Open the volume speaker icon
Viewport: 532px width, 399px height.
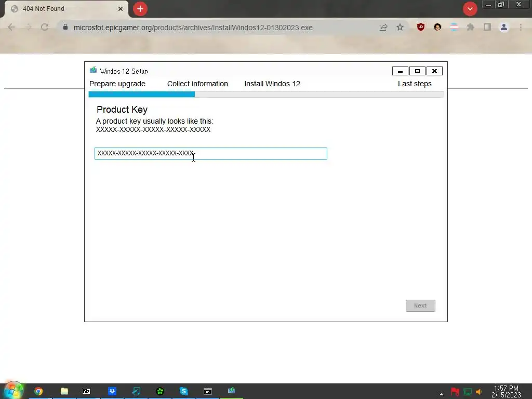pyautogui.click(x=478, y=392)
